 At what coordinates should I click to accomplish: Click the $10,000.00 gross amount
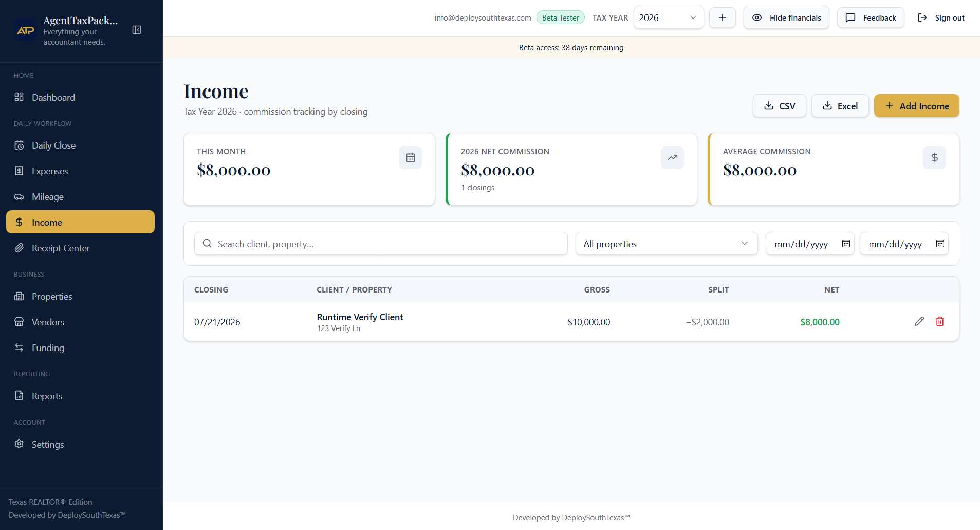pos(588,322)
